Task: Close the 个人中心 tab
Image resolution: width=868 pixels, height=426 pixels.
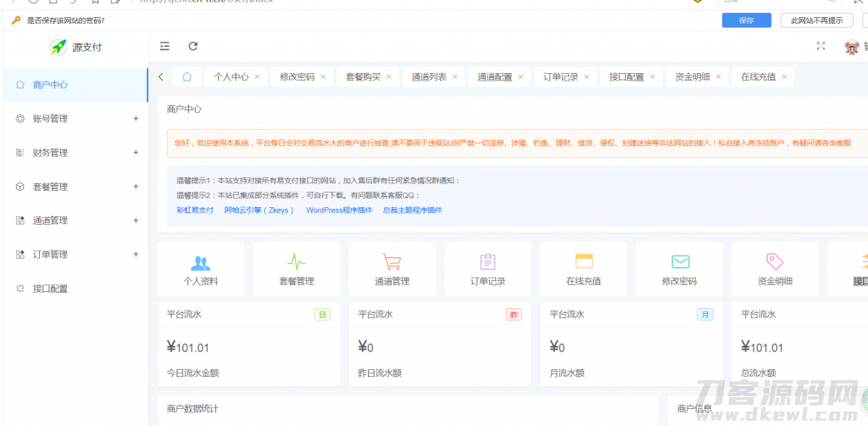Action: [257, 76]
